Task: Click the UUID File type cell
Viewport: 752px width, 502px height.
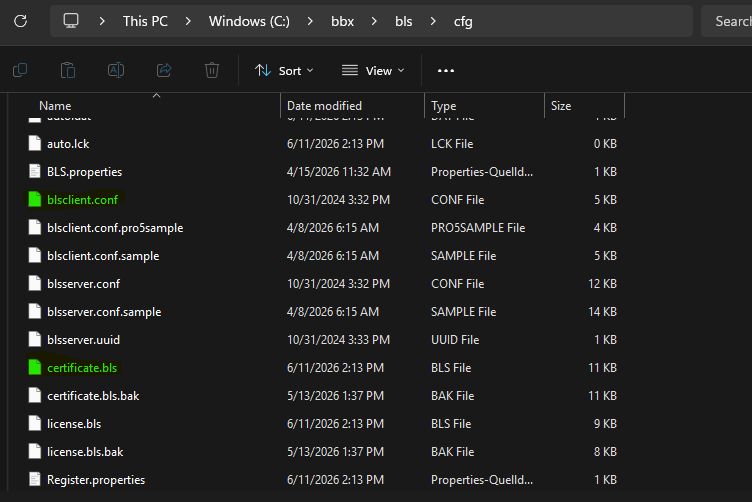Action: point(455,340)
